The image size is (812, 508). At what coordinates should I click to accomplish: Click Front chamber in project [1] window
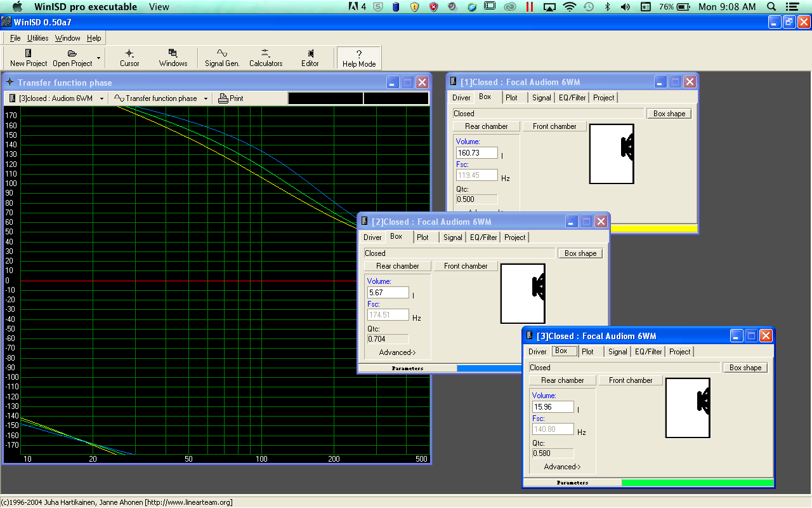(554, 126)
